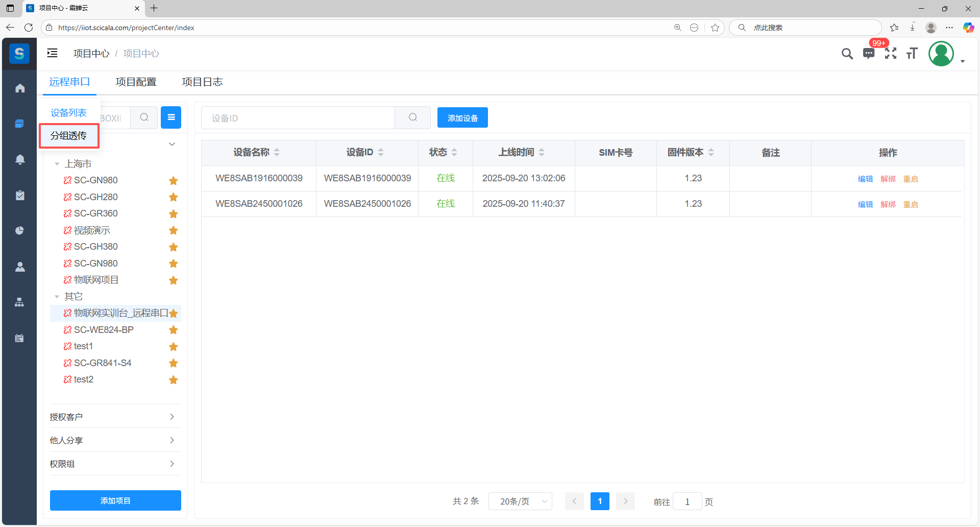Click the home icon in left sidebar

pos(20,88)
